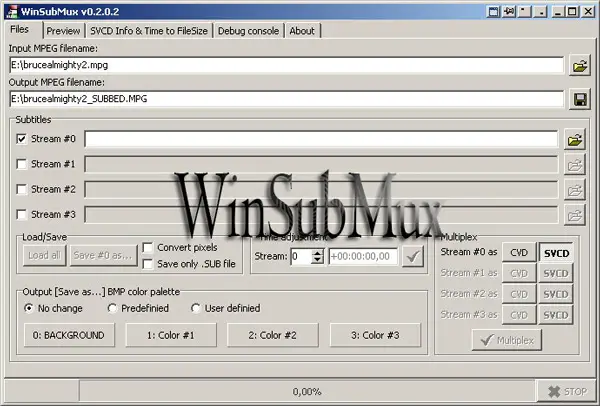Click second extra title bar button
The width and height of the screenshot is (600, 406).
tap(509, 12)
